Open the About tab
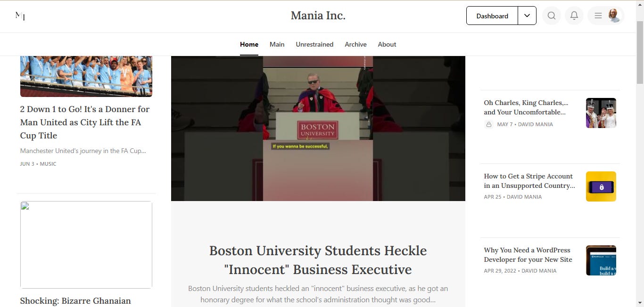Screen dimensions: 644x307 pyautogui.click(x=387, y=44)
